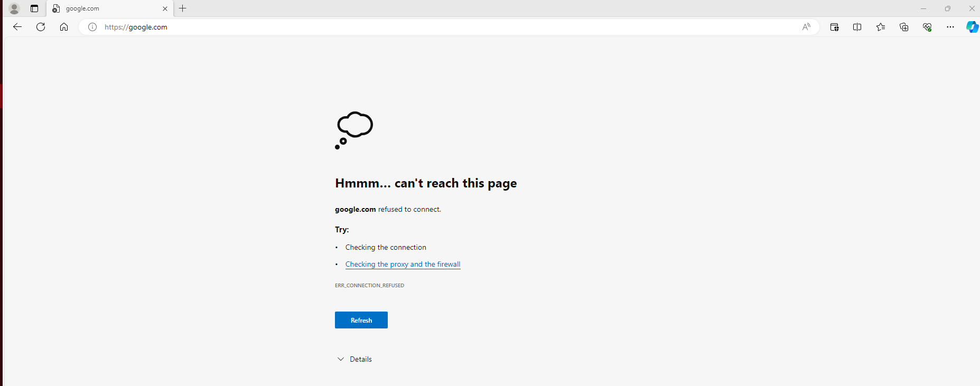980x386 pixels.
Task: Open Settings and more ellipsis menu
Action: [x=950, y=27]
